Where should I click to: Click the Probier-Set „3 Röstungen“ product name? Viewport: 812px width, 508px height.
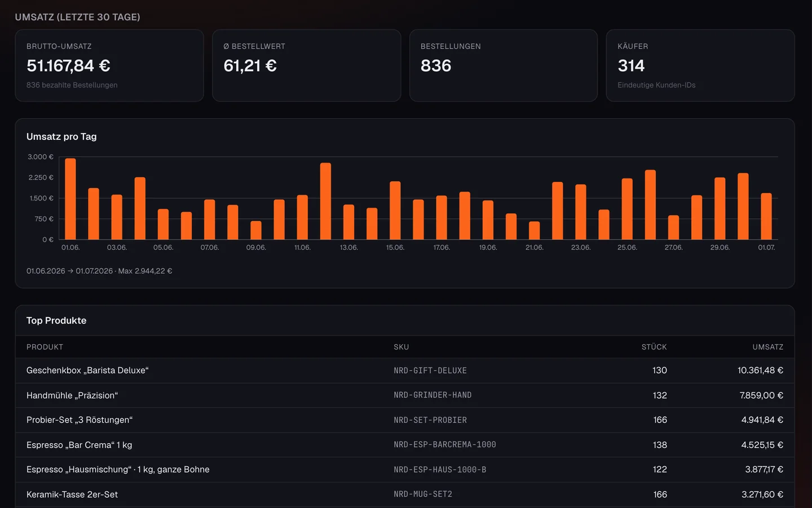pyautogui.click(x=80, y=420)
